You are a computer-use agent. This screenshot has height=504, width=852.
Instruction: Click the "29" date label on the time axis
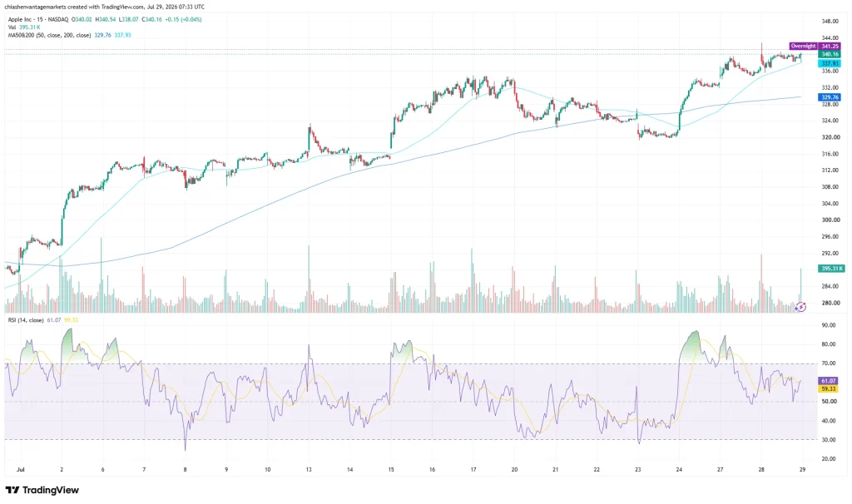(803, 469)
